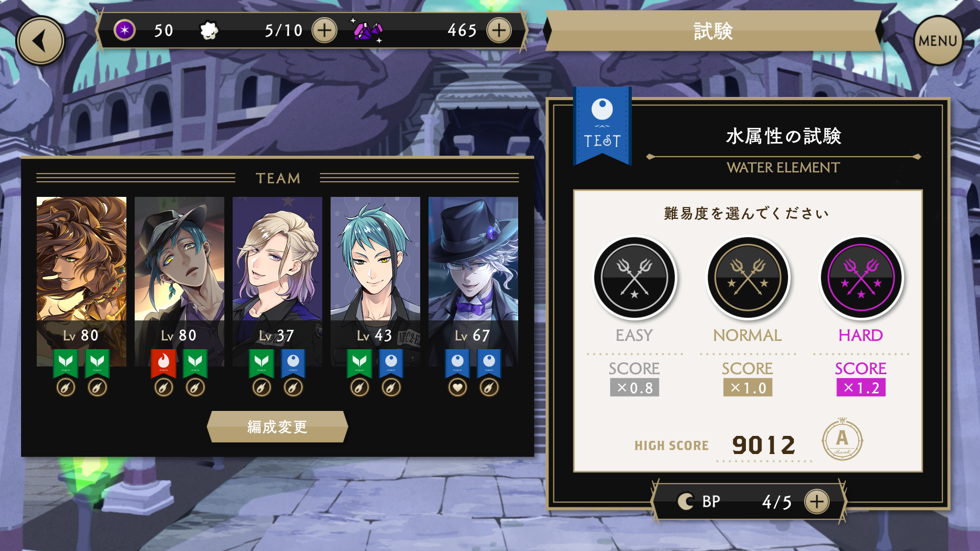Screen dimensions: 980x551
Task: Tap the red fire element badge
Action: 163,363
